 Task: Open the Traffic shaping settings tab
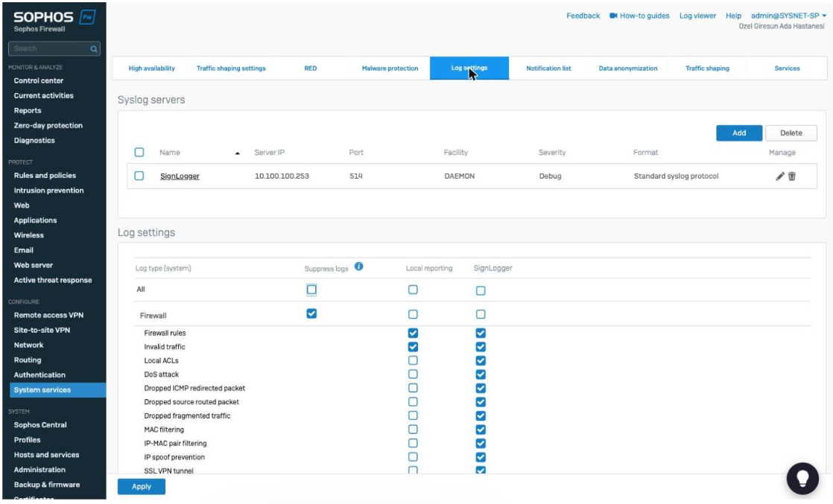point(231,68)
